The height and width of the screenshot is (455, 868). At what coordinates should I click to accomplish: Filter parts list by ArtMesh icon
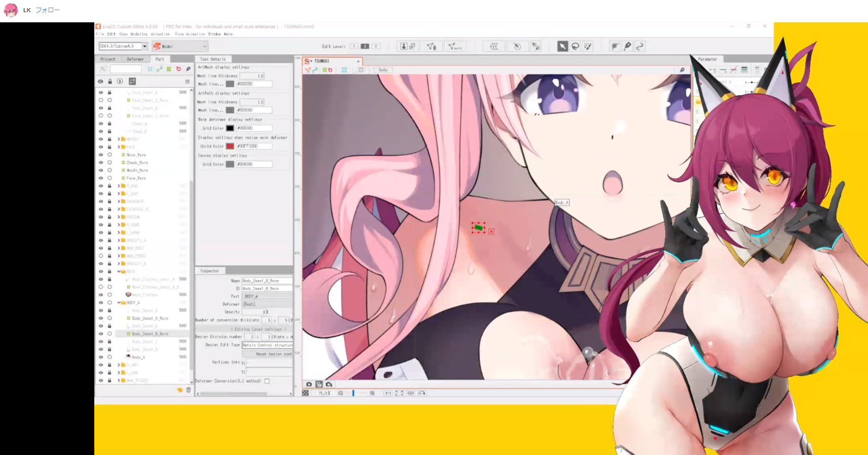(x=150, y=69)
